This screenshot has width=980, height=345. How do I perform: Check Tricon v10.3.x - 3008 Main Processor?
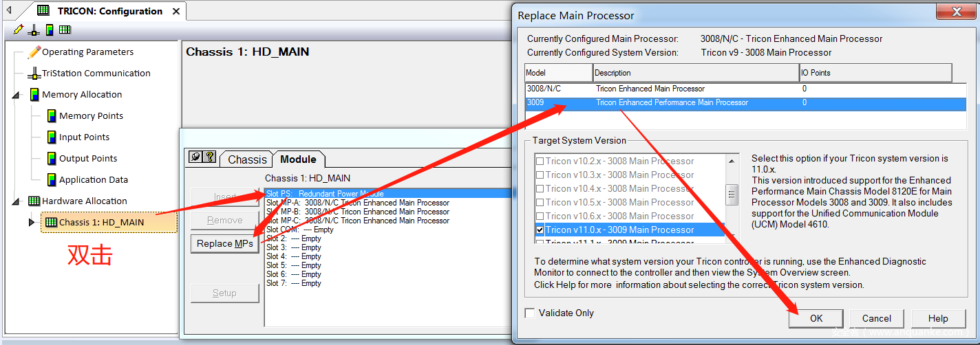[x=540, y=175]
